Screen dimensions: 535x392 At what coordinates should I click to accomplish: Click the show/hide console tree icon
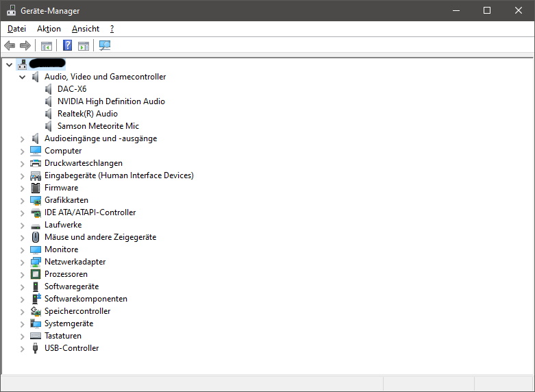(47, 45)
